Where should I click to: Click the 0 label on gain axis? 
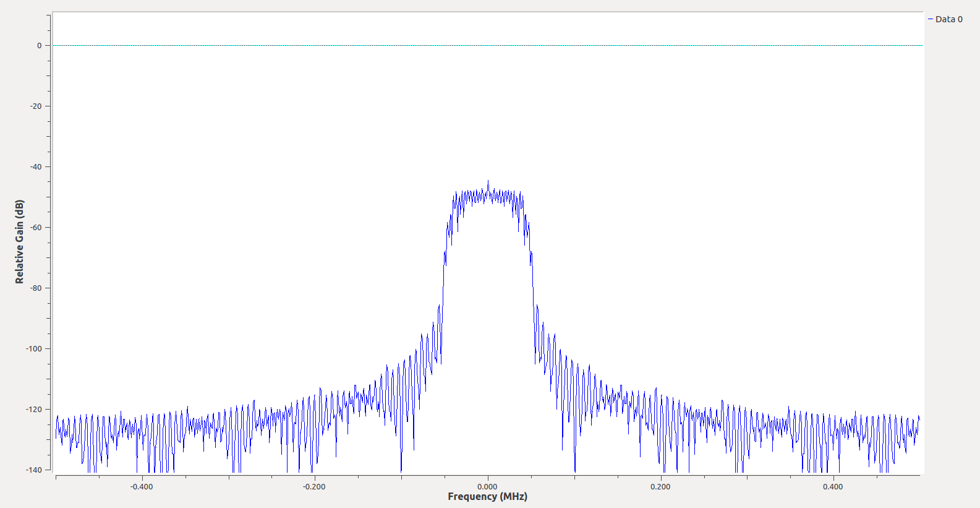[40, 45]
